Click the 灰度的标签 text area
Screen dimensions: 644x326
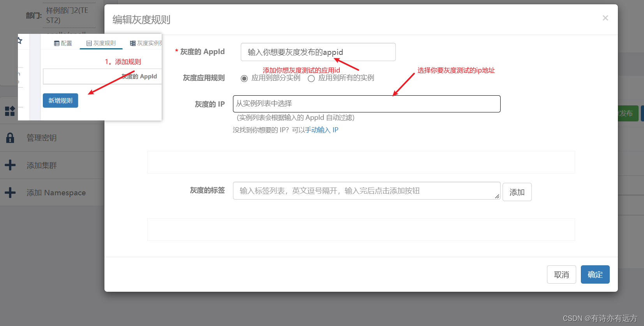(x=367, y=191)
